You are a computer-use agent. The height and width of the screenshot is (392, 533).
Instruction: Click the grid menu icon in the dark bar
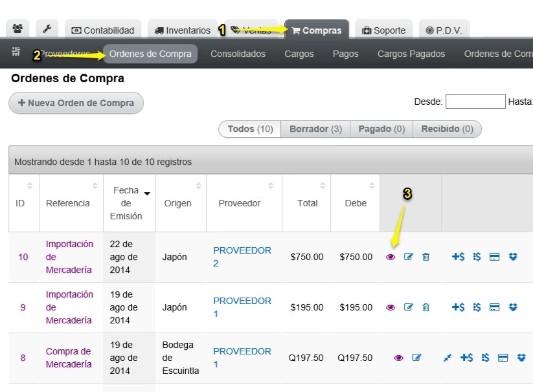[16, 52]
